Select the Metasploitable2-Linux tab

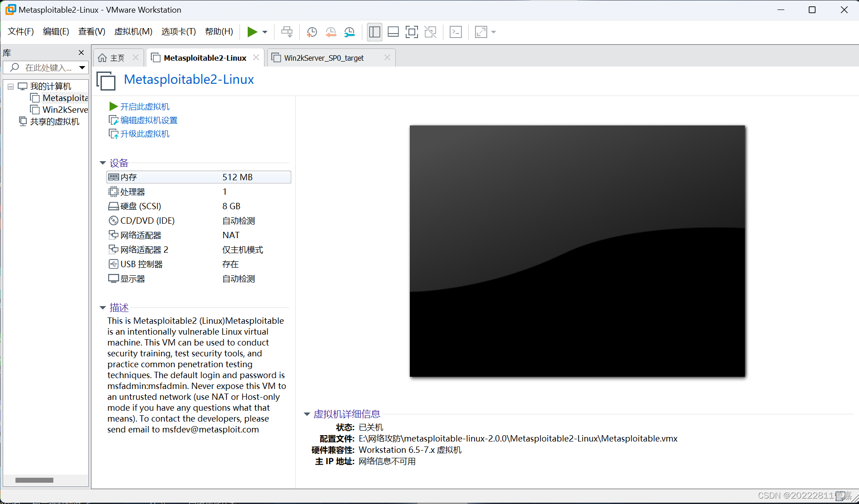click(205, 58)
